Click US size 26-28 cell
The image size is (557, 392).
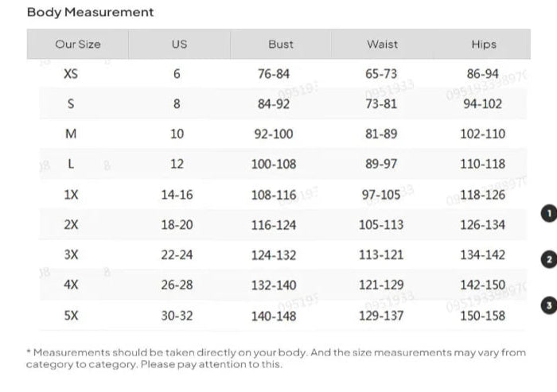coord(177,285)
